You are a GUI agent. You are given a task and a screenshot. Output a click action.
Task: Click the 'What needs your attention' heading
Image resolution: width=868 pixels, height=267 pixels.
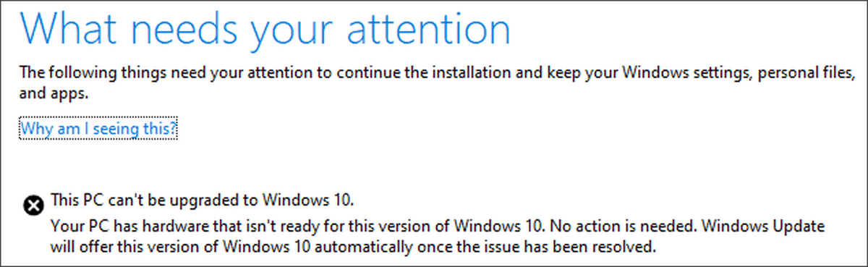click(x=265, y=30)
